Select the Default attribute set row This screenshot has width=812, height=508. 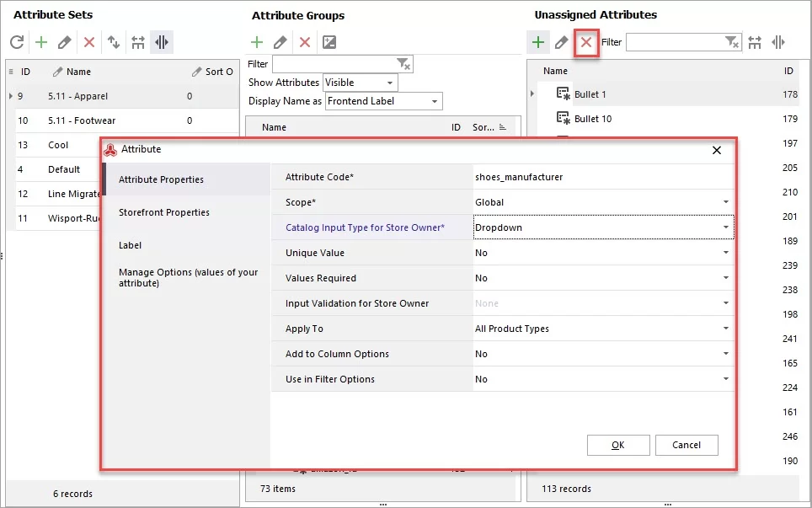(58, 169)
